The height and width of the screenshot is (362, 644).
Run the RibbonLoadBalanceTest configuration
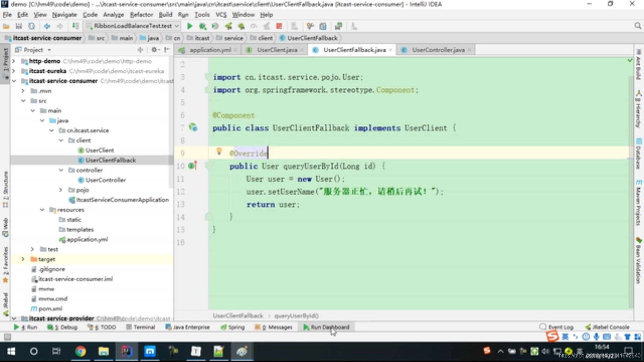click(x=190, y=26)
